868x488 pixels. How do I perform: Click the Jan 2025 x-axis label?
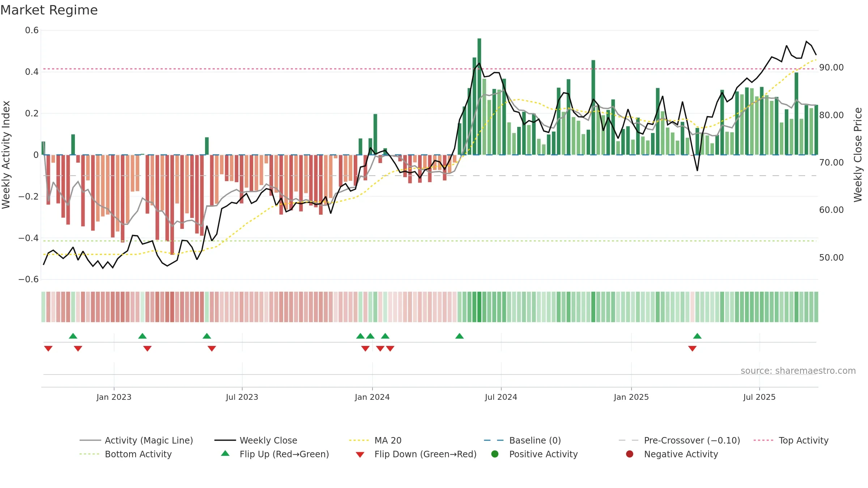(631, 397)
